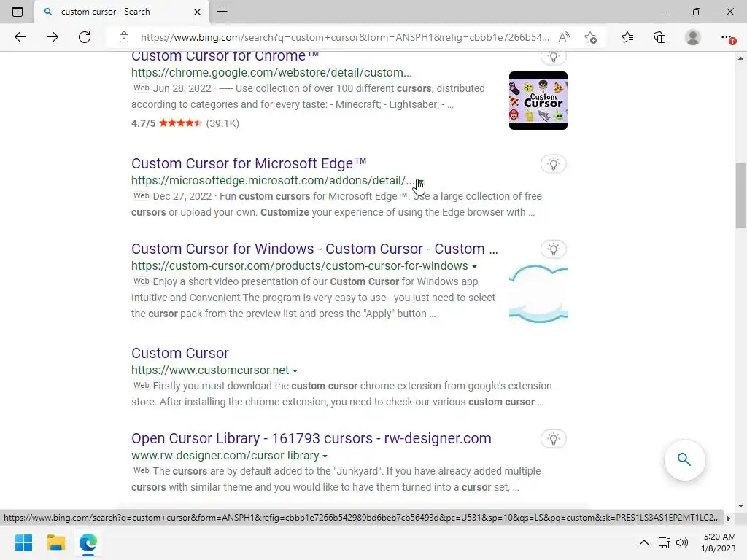Click the (39.1K) review count

pos(222,123)
